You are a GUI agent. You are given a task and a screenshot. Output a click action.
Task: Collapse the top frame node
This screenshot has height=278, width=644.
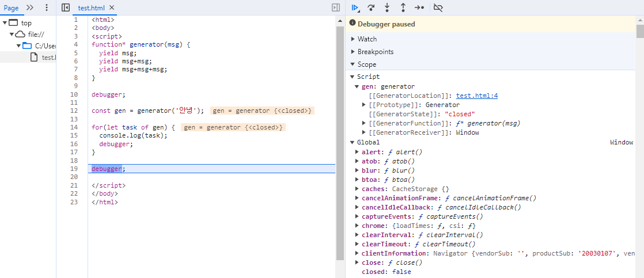(x=5, y=23)
